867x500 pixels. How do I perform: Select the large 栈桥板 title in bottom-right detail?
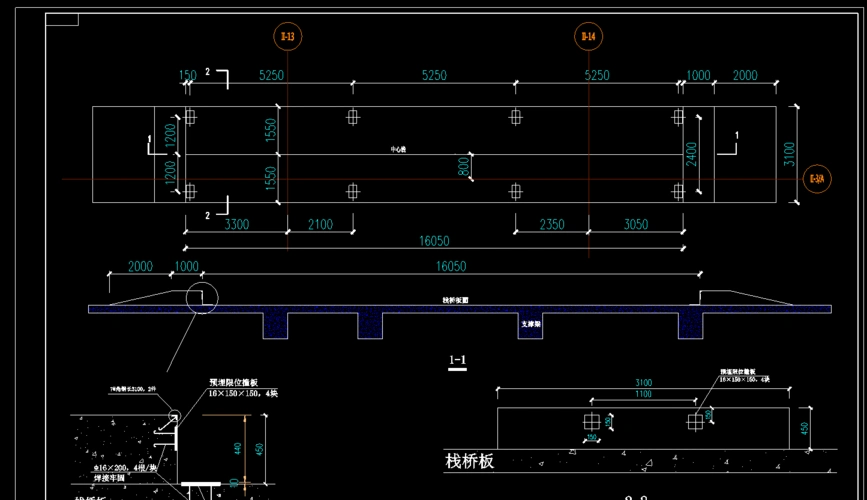click(x=470, y=461)
